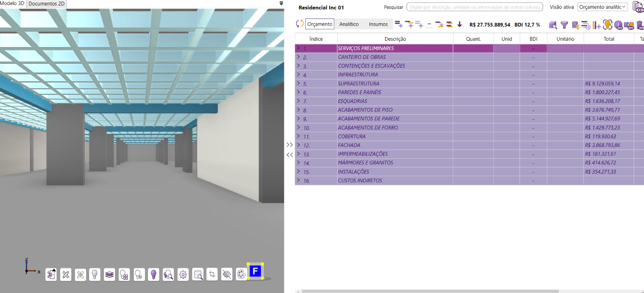
Task: Click the >> panel expand arrows
Action: point(290,145)
